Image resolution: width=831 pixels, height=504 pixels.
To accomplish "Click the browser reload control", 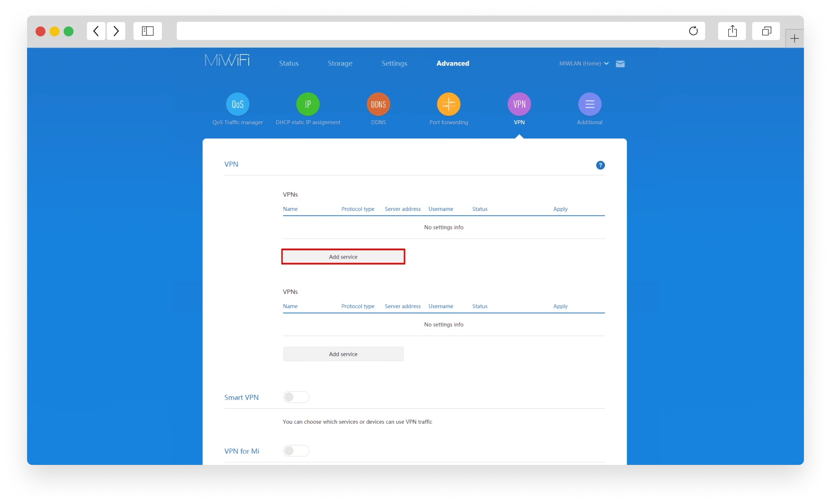I will (693, 31).
